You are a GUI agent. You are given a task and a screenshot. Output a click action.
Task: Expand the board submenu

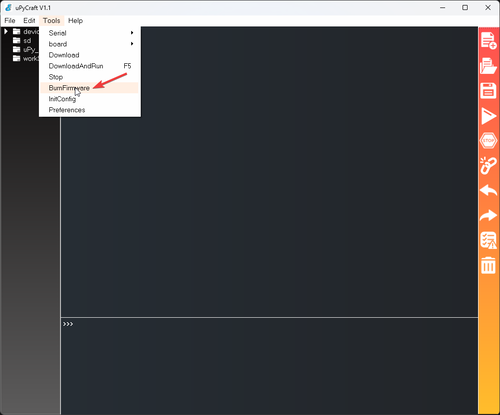point(89,44)
